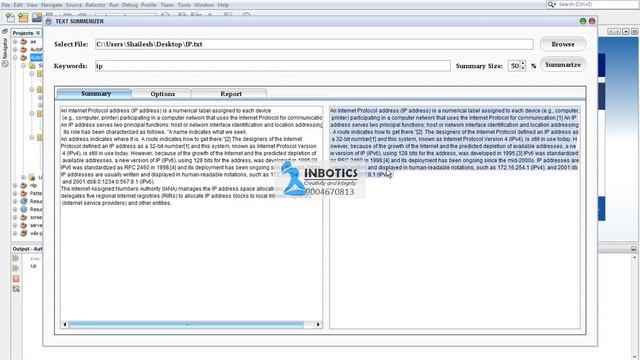This screenshot has height=360, width=640.
Task: Expand the 'wiki' project node
Action: 15,233
